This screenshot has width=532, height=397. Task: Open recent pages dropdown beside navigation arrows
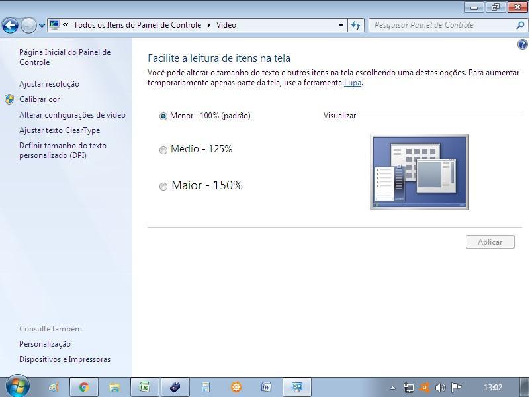coord(42,26)
